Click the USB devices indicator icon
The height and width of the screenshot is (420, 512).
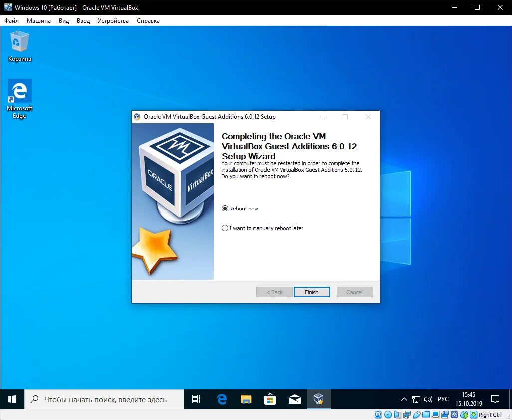pyautogui.click(x=416, y=415)
